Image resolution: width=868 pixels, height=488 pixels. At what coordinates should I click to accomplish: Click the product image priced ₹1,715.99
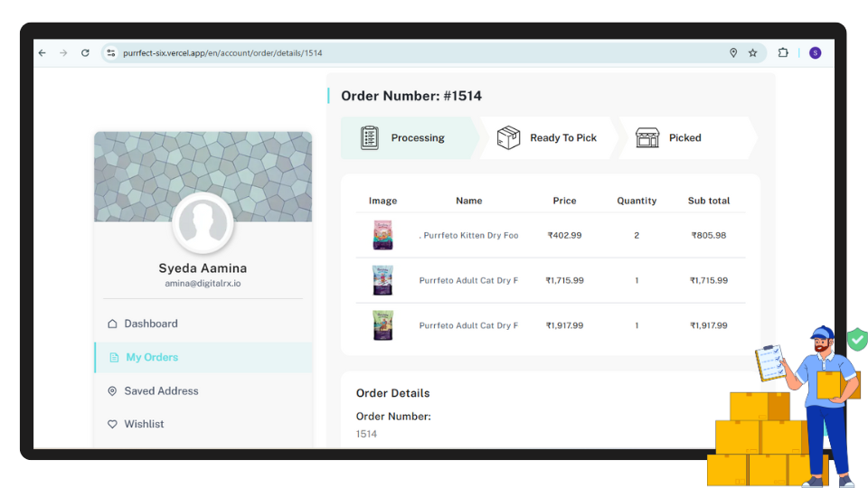pos(383,280)
